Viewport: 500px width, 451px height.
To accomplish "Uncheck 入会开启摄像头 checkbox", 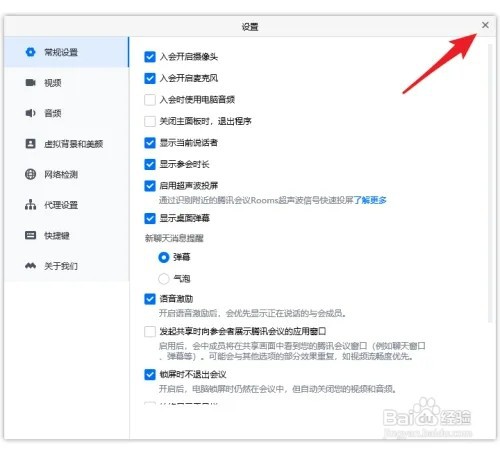I will (x=150, y=57).
